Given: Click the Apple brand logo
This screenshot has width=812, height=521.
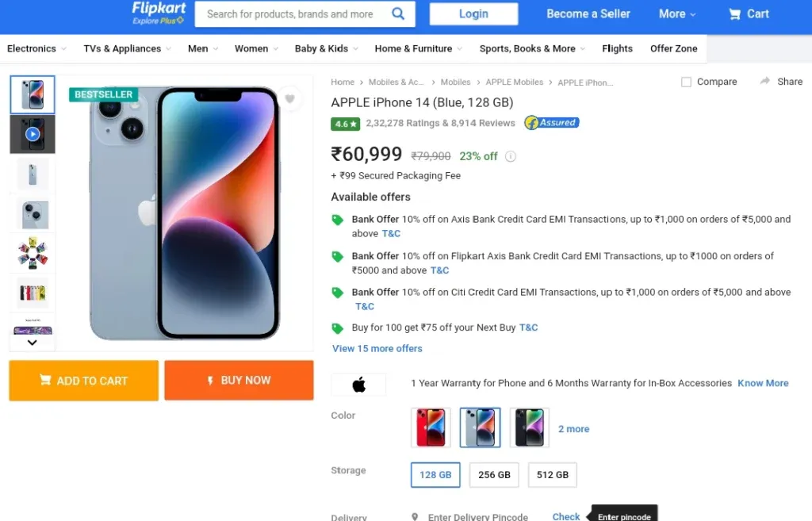Looking at the screenshot, I should 358,385.
